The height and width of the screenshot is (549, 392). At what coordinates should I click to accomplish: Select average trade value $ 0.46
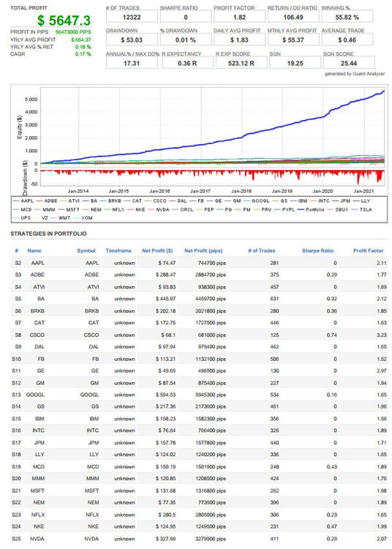[347, 40]
